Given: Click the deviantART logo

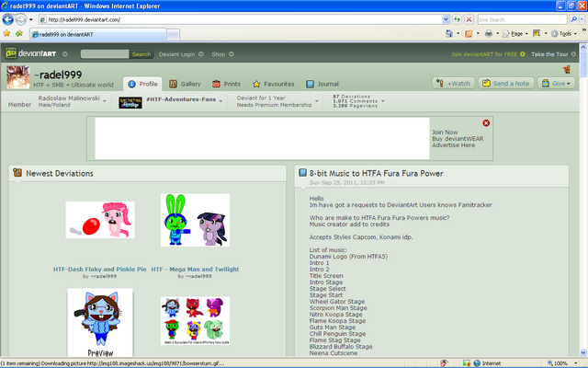Looking at the screenshot, I should tap(30, 53).
